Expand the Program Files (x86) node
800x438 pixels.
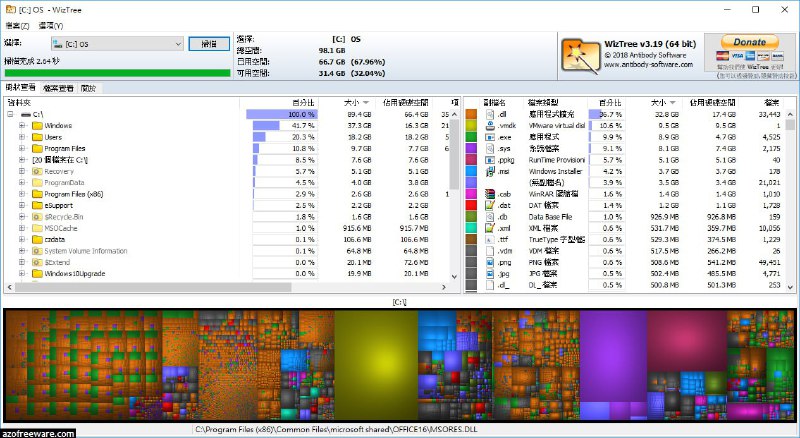(x=22, y=193)
